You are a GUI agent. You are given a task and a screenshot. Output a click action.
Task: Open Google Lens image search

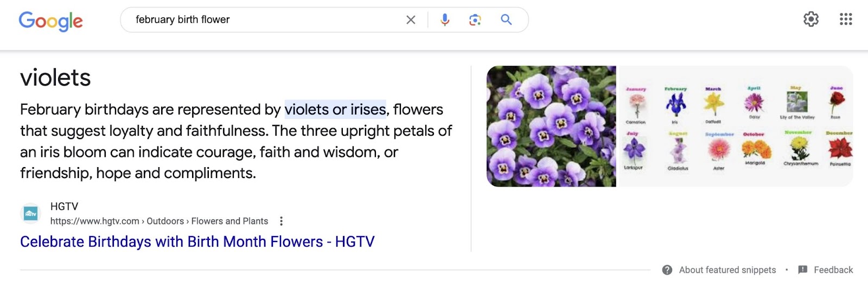tap(475, 20)
